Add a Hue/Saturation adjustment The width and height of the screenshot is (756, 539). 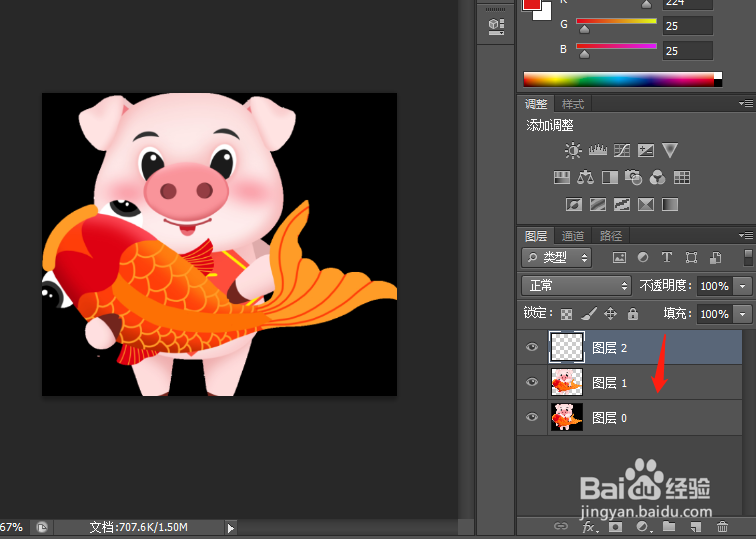pos(562,177)
